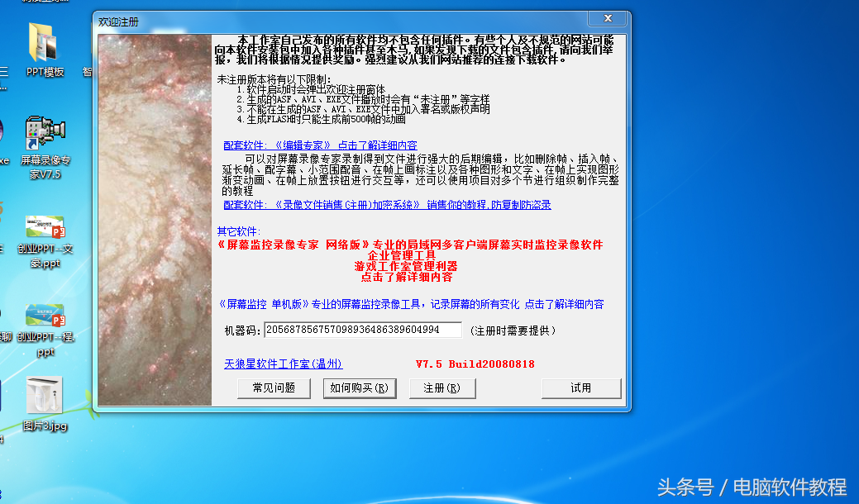Open the 图片3.jpg desktop image

45,403
